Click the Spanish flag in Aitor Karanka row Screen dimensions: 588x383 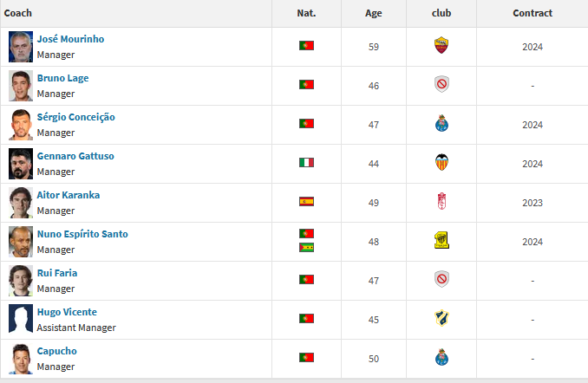(306, 202)
